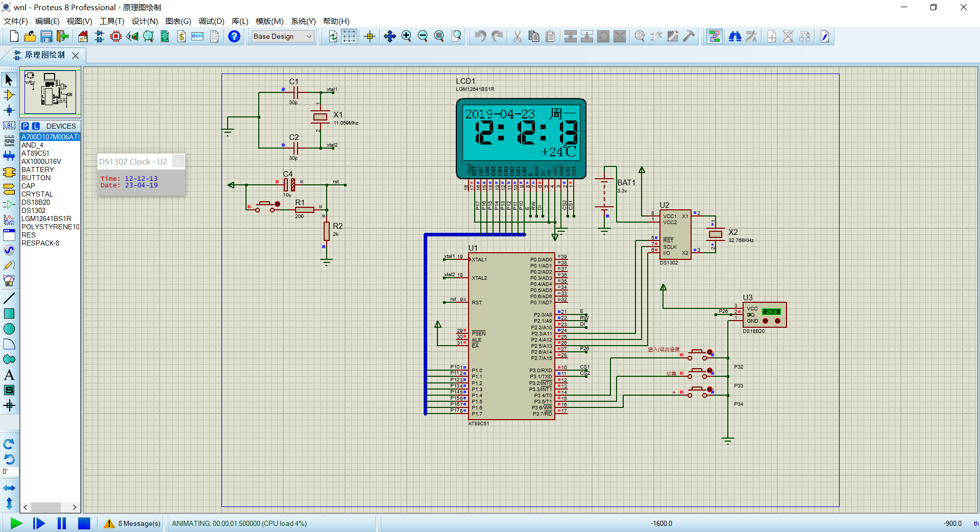980x532 pixels.
Task: Select the Component mode tool
Action: pos(9,95)
